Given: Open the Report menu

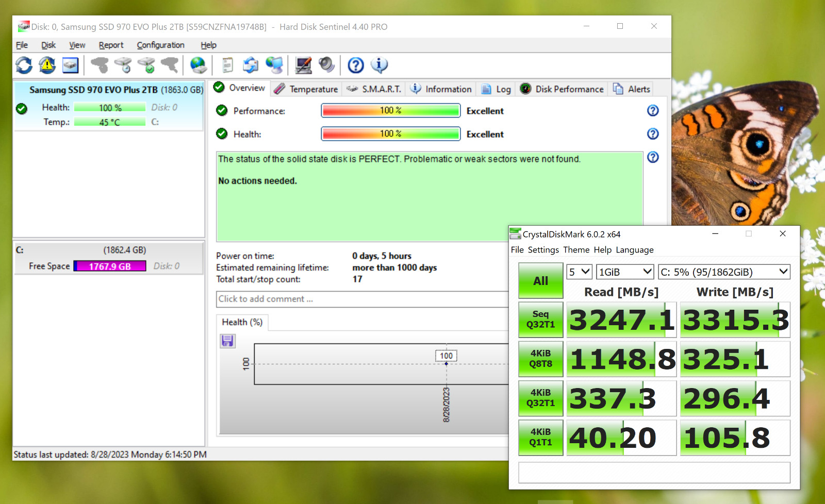Looking at the screenshot, I should pos(111,45).
